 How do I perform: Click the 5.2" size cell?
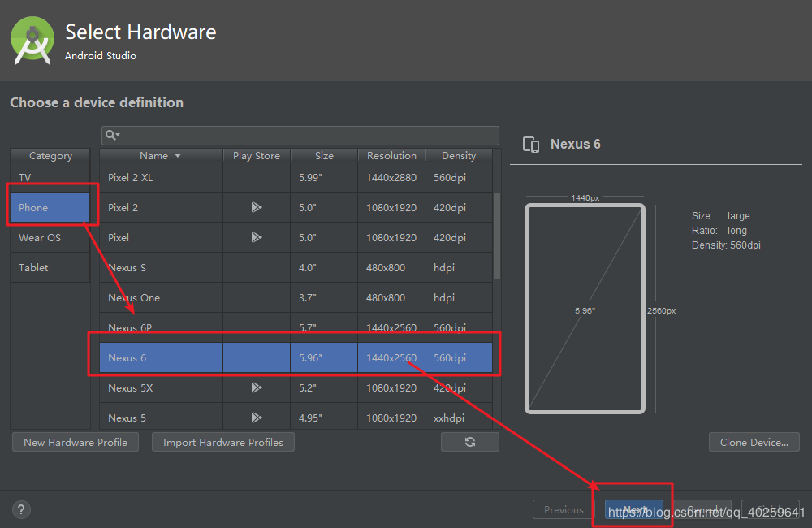tap(324, 387)
